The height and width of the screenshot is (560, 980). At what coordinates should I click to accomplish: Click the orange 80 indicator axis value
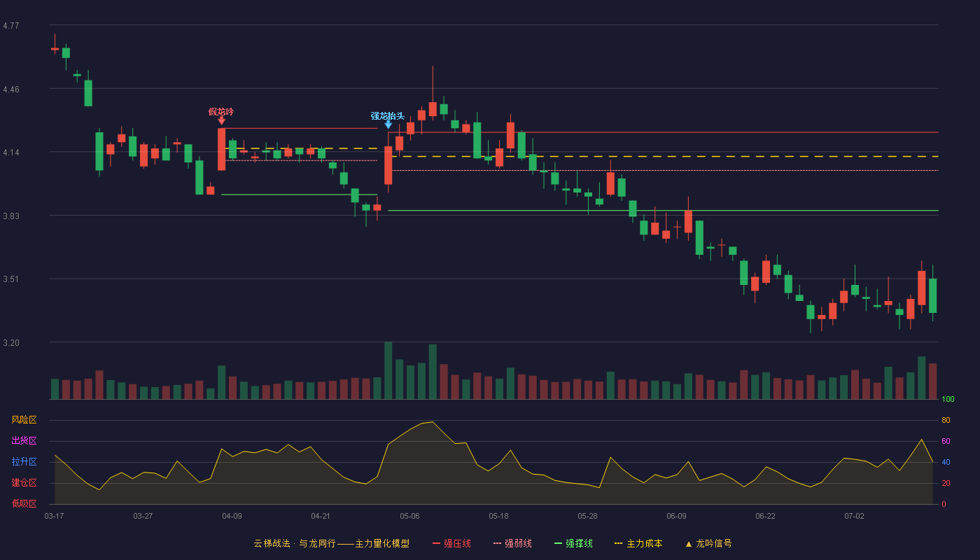(x=946, y=420)
